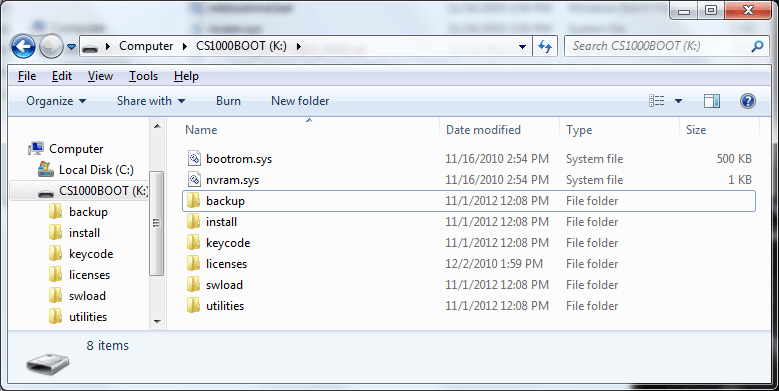Open the Share with dropdown

(151, 101)
